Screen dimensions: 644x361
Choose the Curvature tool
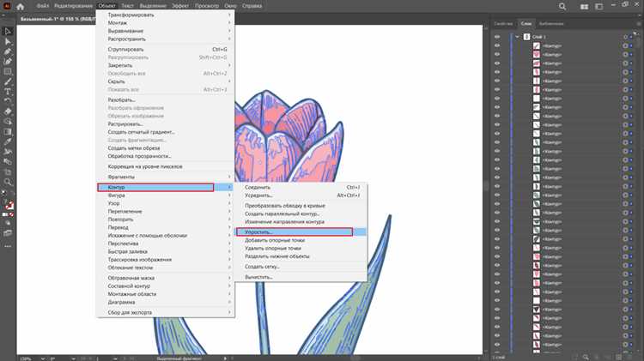(8, 62)
